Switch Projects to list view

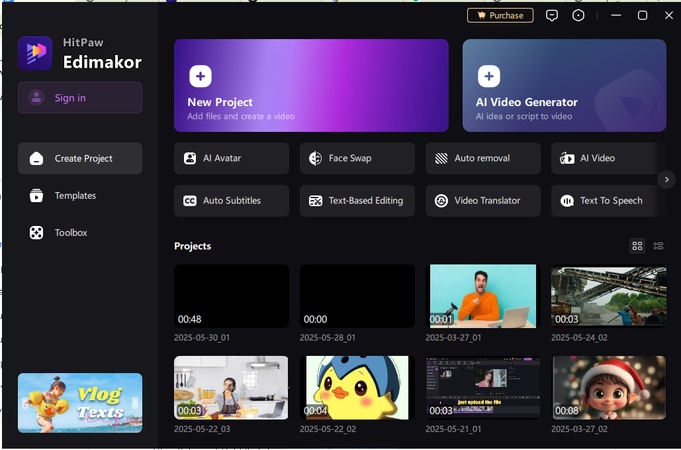click(x=658, y=246)
